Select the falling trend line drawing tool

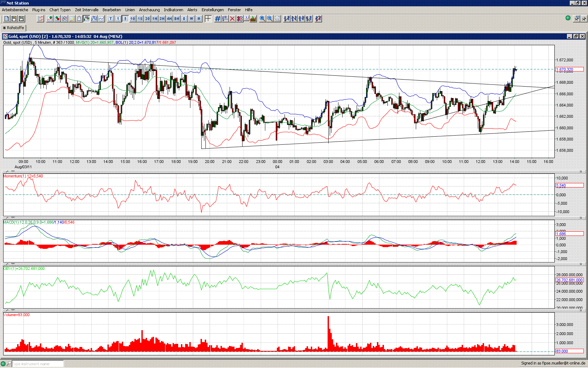pos(294,19)
